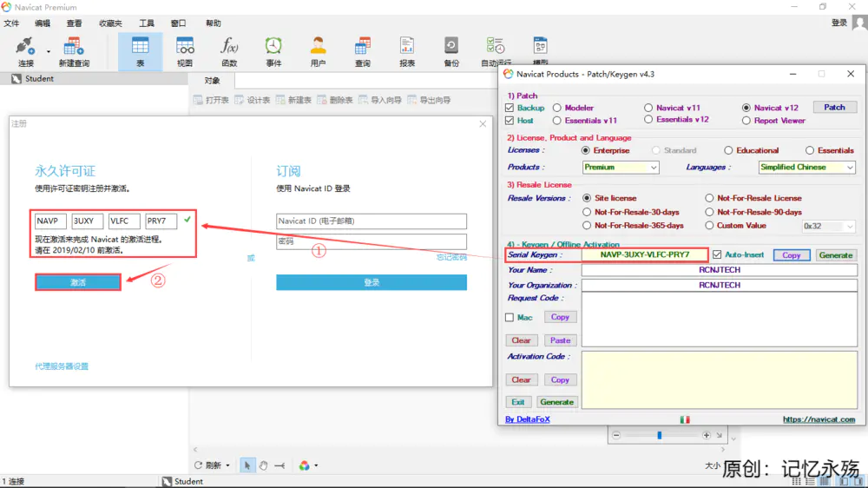Toggle the Backup checkbox in keygen

point(510,108)
